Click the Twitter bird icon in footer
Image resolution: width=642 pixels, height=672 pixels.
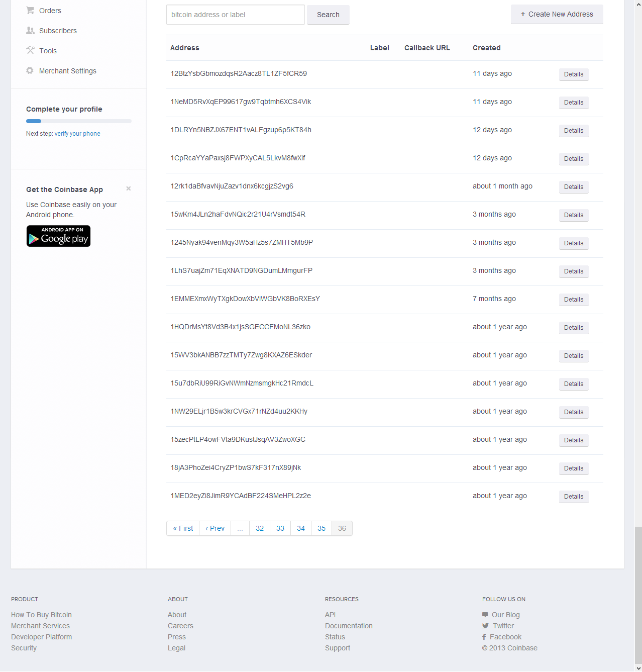(x=485, y=626)
